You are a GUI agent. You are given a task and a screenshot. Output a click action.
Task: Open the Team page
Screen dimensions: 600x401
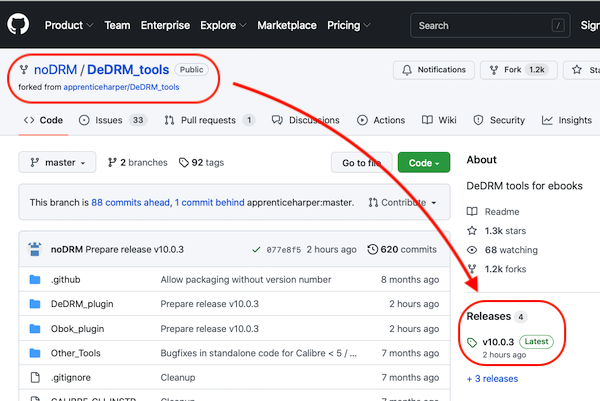click(x=117, y=25)
